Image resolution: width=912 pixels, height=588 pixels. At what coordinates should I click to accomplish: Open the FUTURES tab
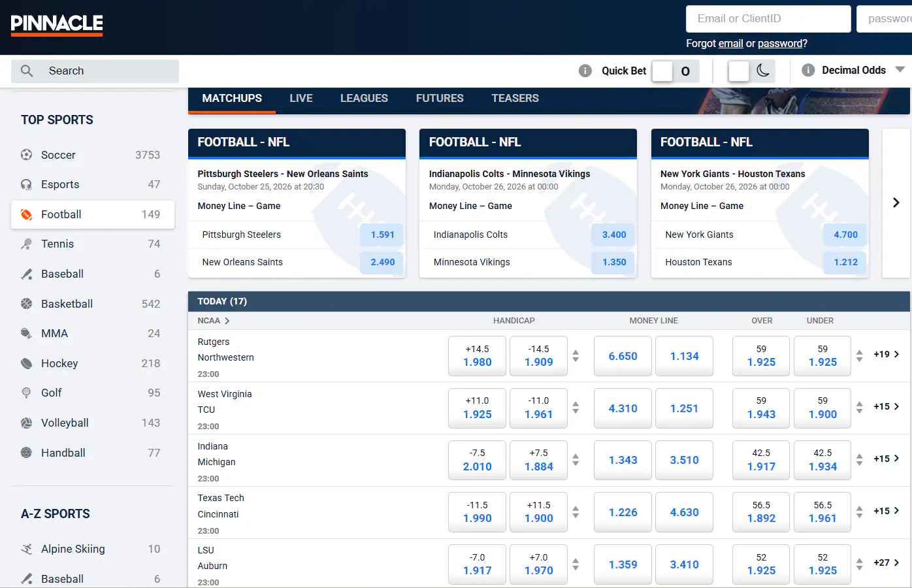click(440, 98)
